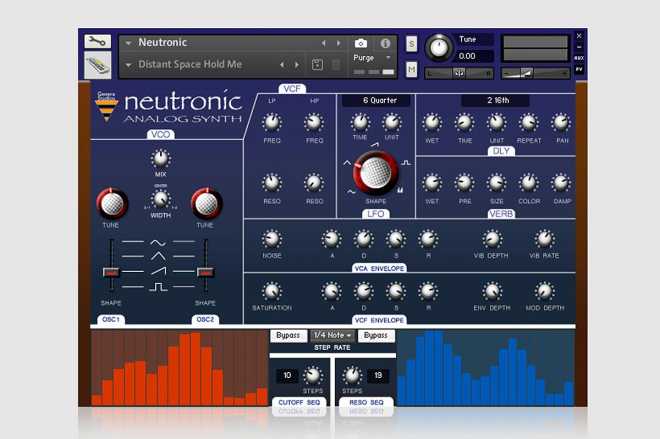Expand the Neutronic instrument name dropdown

[127, 43]
